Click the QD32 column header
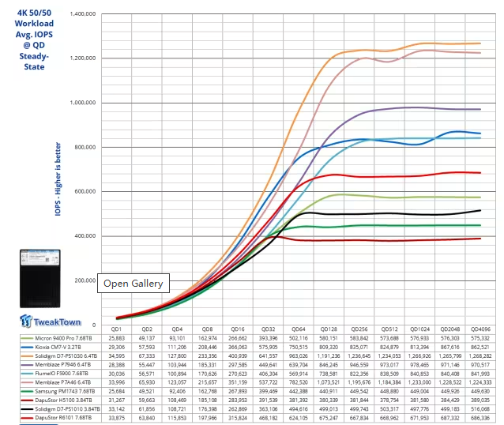Viewport: 504px width, 425px height. click(x=268, y=329)
